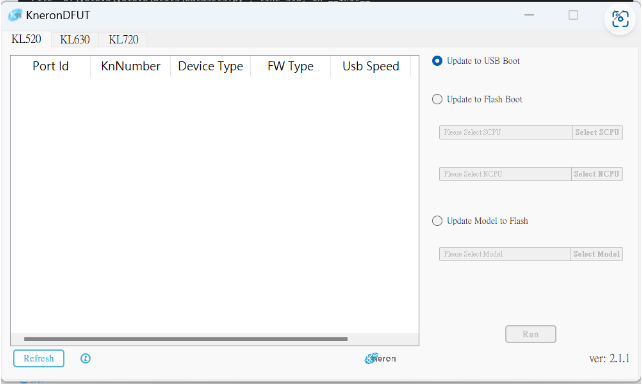Minimize the KneronDFUT window
Viewport: 643px width, 384px height.
529,15
